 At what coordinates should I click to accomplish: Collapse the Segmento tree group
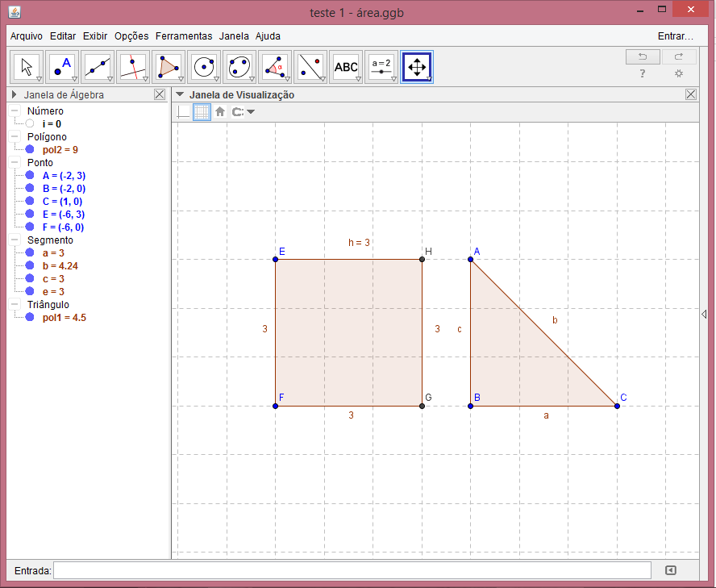point(15,240)
